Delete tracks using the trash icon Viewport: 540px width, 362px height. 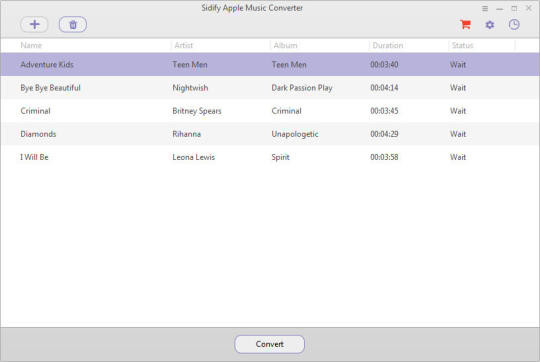point(73,24)
